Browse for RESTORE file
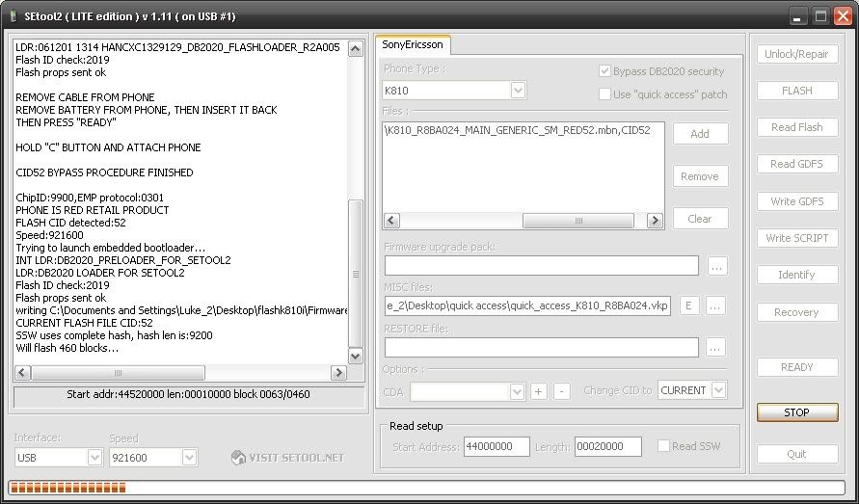The image size is (859, 504). [715, 347]
